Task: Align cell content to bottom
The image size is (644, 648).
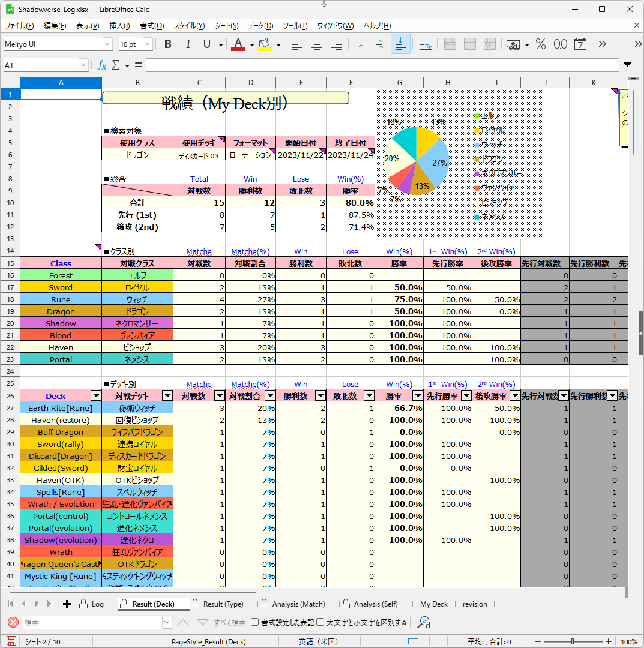Action: coord(400,44)
